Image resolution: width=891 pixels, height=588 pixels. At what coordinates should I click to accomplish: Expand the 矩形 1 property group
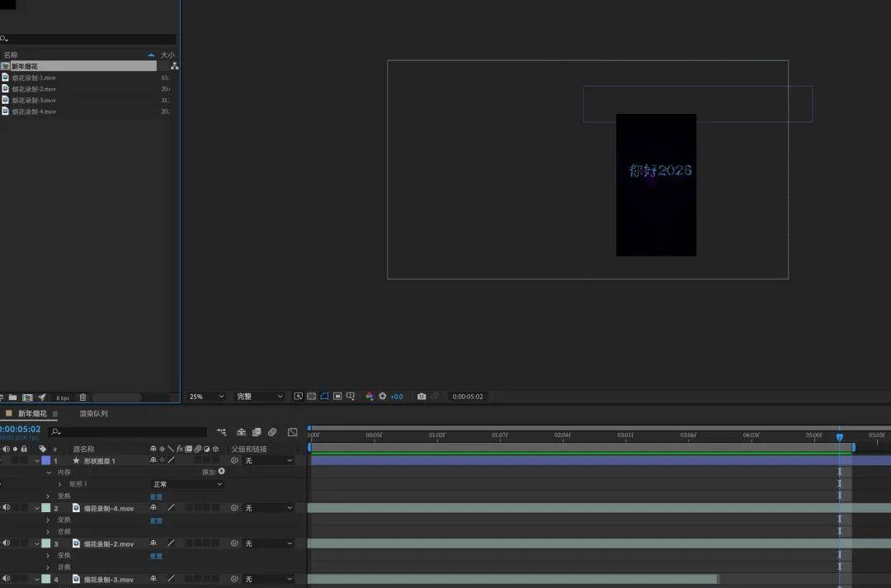(59, 484)
